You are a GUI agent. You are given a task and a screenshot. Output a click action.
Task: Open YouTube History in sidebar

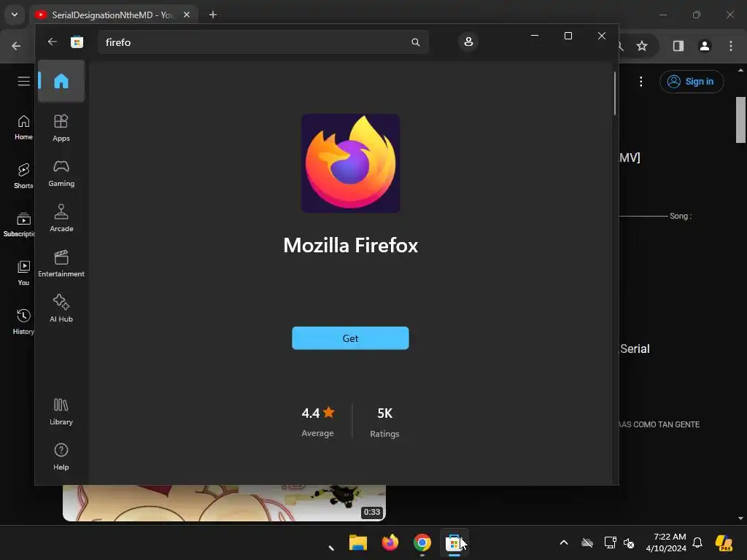[23, 322]
